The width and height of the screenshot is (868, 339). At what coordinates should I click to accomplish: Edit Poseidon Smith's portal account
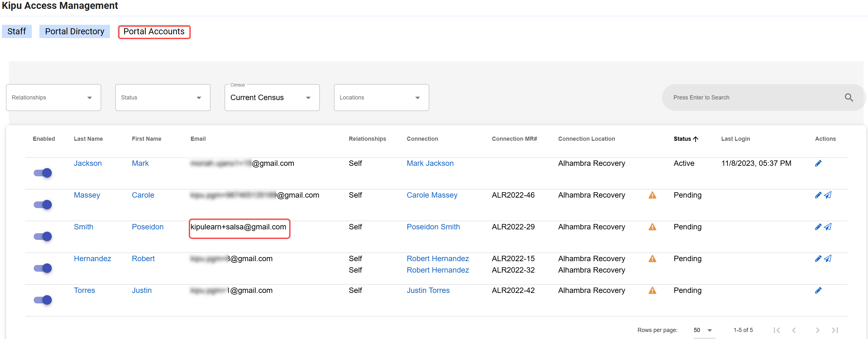pos(818,227)
